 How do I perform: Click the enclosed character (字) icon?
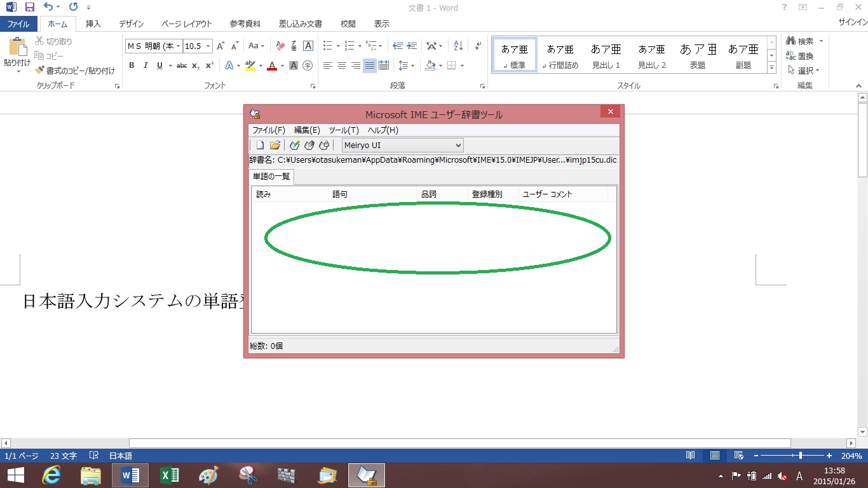click(308, 65)
